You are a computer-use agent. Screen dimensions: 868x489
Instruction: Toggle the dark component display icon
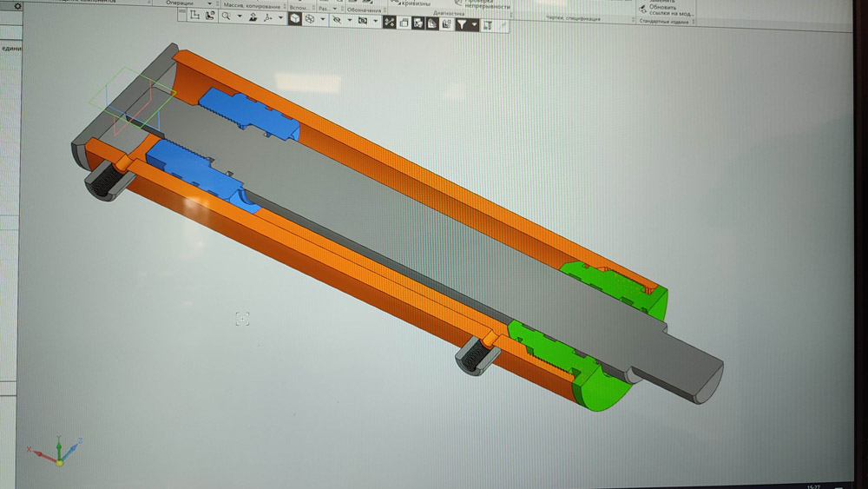[418, 23]
